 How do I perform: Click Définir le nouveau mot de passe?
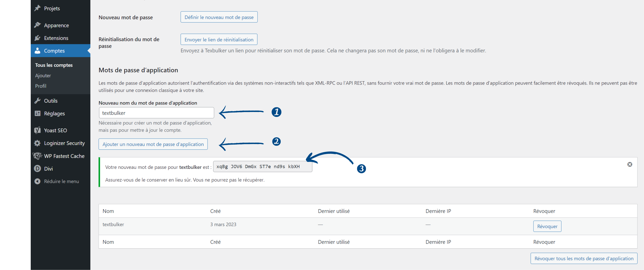point(219,17)
